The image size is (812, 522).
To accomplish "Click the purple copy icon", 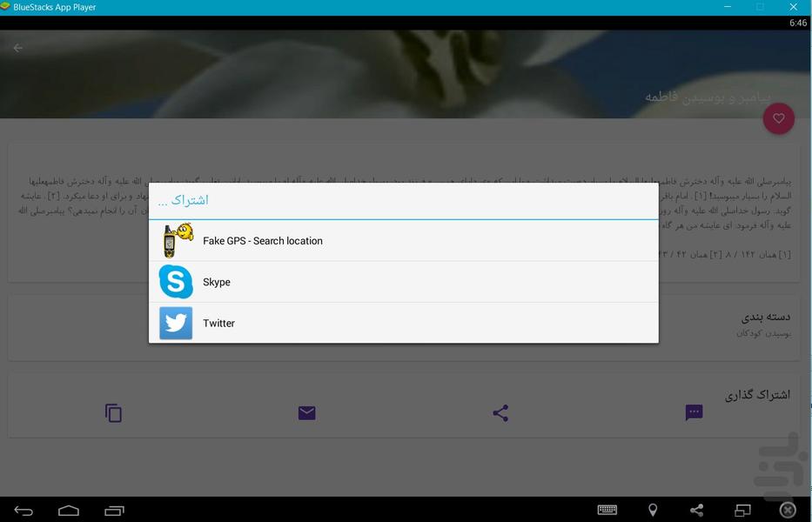I will tap(113, 413).
